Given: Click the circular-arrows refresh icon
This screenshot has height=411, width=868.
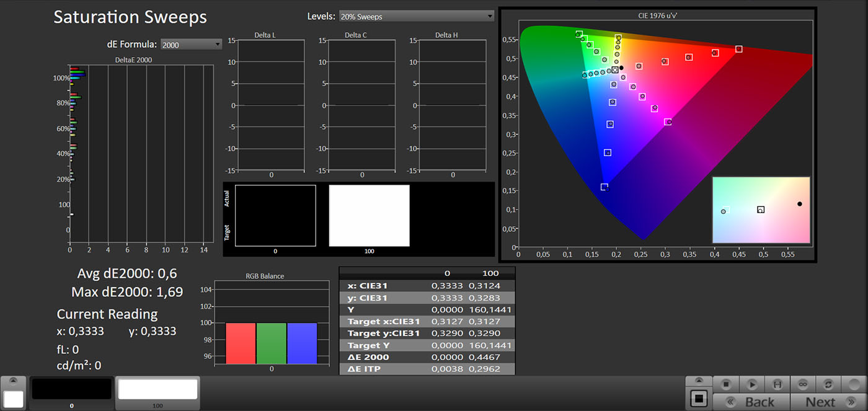Looking at the screenshot, I should tap(828, 384).
